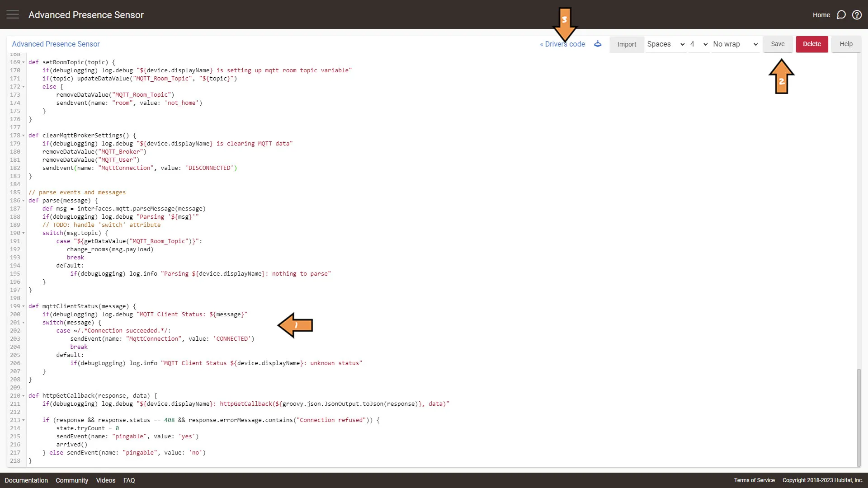This screenshot has width=868, height=488.
Task: Click the Advanced Presence Sensor breadcrumb link
Action: [x=56, y=43]
